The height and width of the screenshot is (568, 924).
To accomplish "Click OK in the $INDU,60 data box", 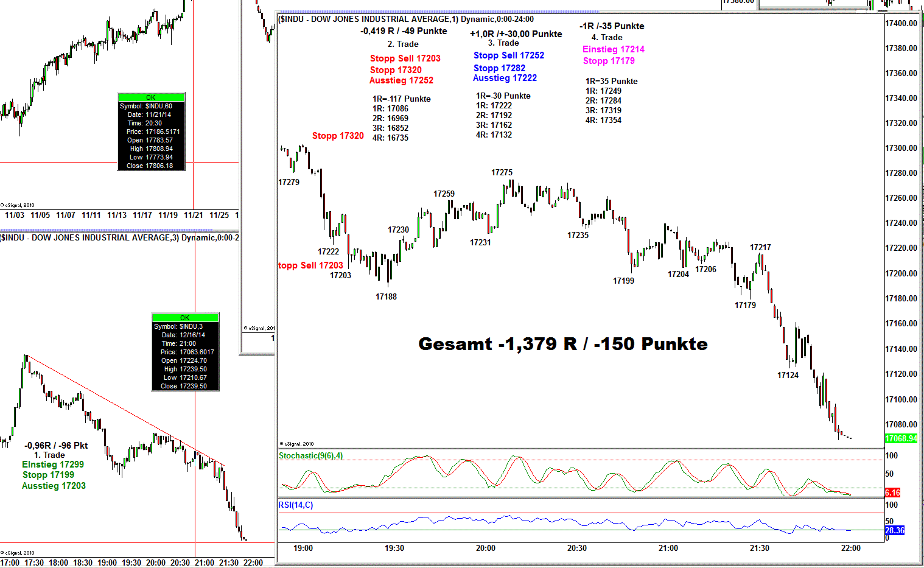I will click(x=151, y=97).
